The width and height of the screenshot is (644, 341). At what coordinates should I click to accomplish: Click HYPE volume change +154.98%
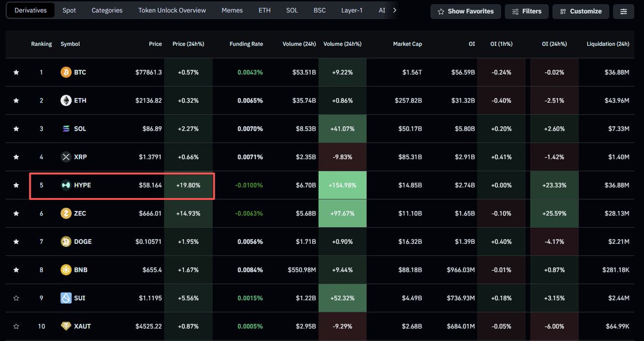[x=342, y=185]
